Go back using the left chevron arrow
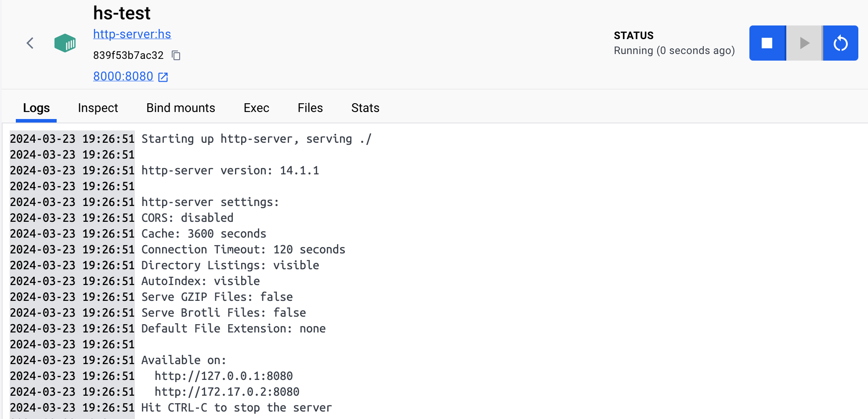The height and width of the screenshot is (419, 868). (30, 43)
